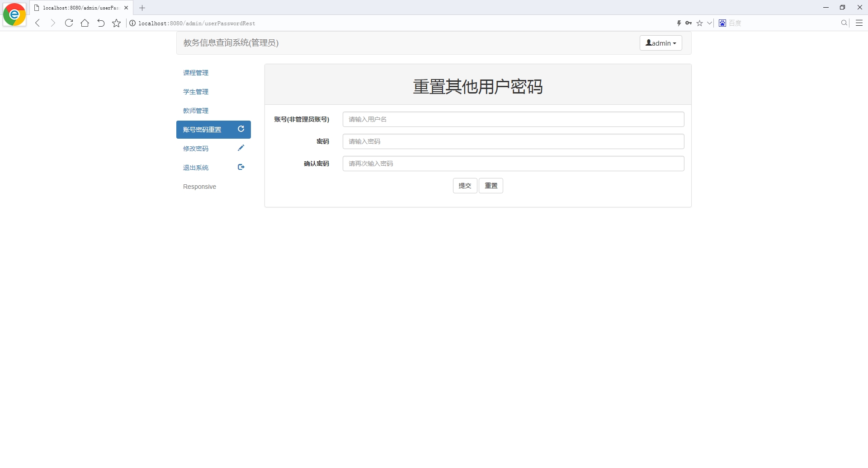Open the browser hamburger menu
Screen dimensions: 868x468
coord(859,23)
